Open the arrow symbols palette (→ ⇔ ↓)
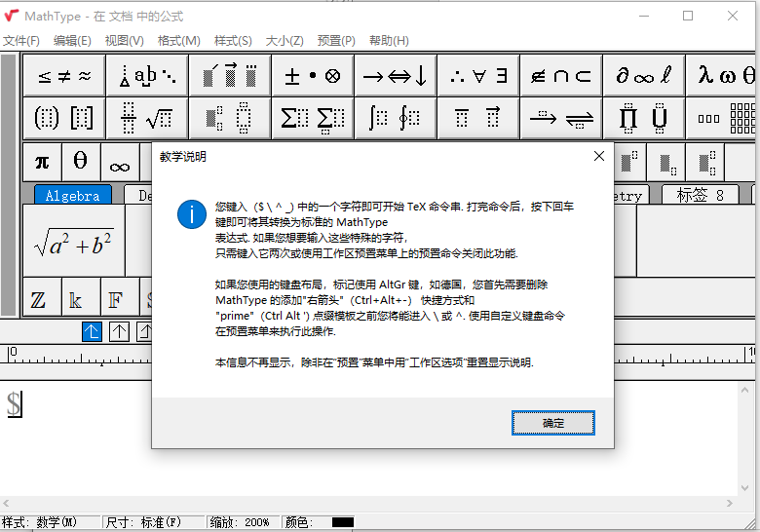This screenshot has height=532, width=760. [396, 76]
